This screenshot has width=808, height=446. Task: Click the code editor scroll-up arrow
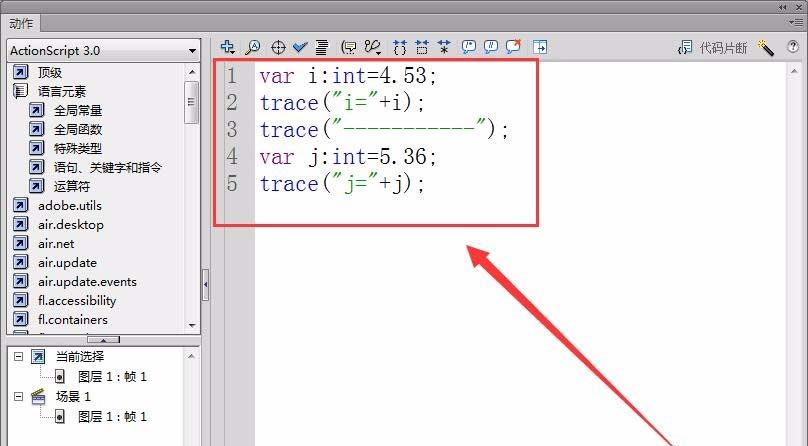[794, 72]
